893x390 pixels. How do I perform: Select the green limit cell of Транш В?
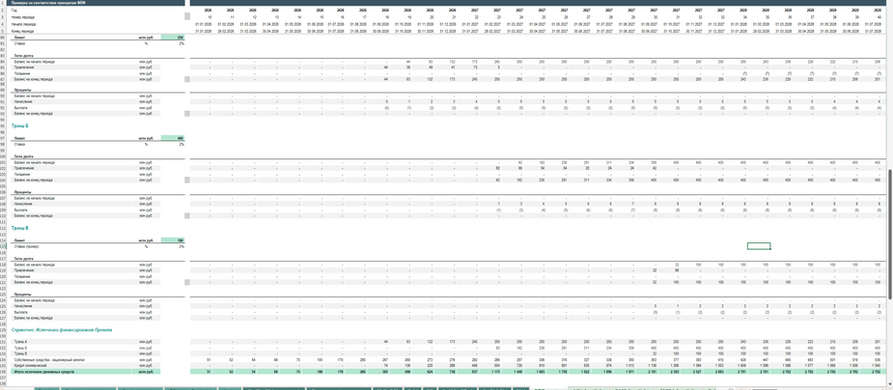173,240
